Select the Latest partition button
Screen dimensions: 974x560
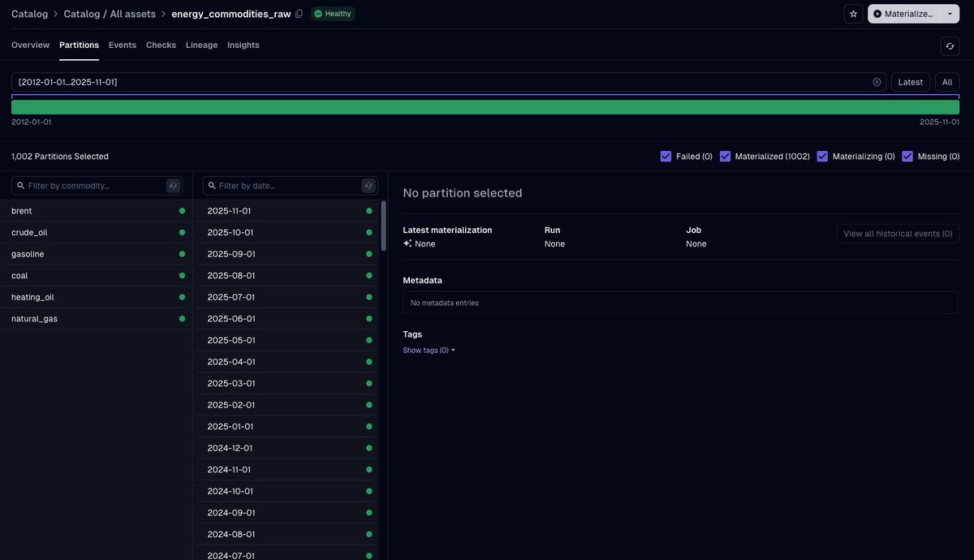click(911, 82)
